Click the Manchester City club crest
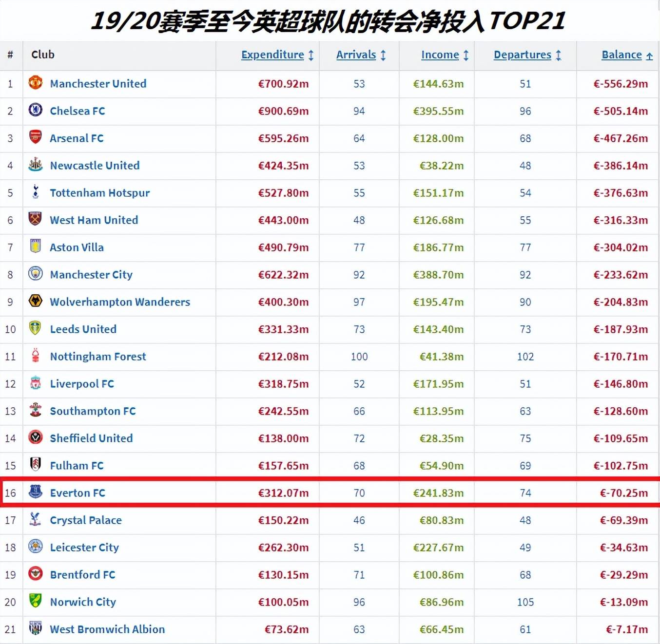Viewport: 660px width, 644px height. click(x=35, y=273)
